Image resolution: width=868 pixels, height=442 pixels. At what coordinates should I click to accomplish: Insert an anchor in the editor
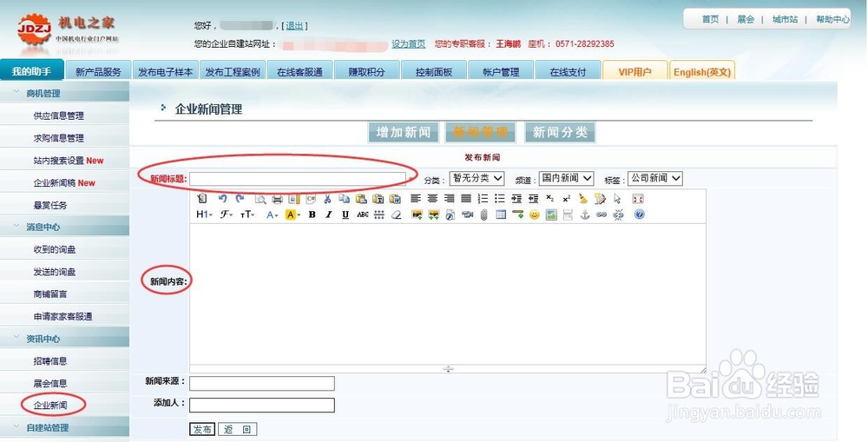pos(584,214)
